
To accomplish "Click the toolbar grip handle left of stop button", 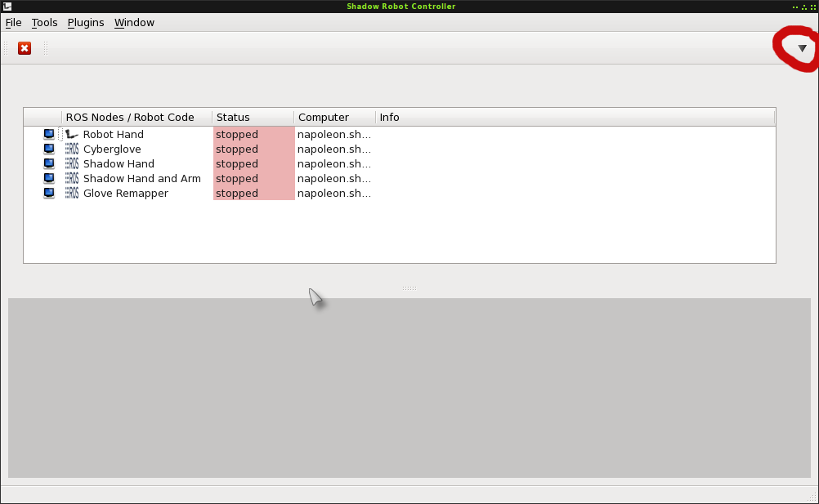I will tap(7, 48).
